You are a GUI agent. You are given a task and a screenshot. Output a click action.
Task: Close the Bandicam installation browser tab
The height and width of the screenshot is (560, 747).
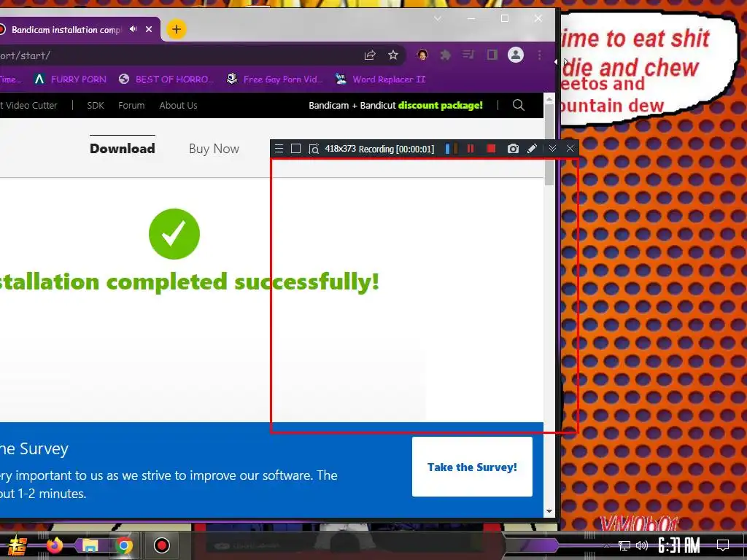pyautogui.click(x=149, y=29)
